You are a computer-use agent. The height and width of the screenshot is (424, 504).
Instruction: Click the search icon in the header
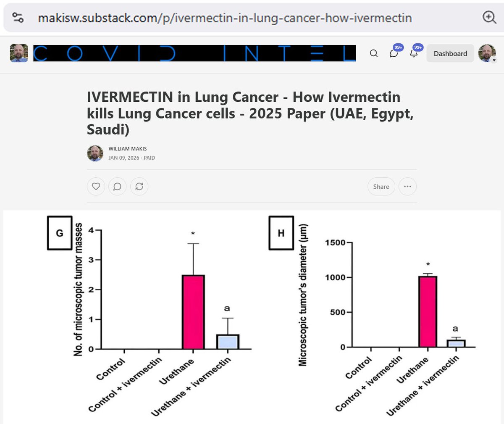(373, 53)
